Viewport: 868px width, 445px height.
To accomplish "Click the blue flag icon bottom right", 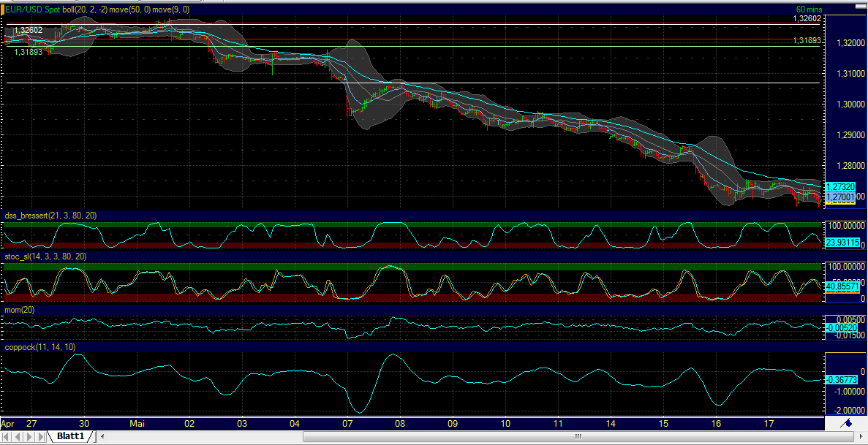I will (846, 424).
